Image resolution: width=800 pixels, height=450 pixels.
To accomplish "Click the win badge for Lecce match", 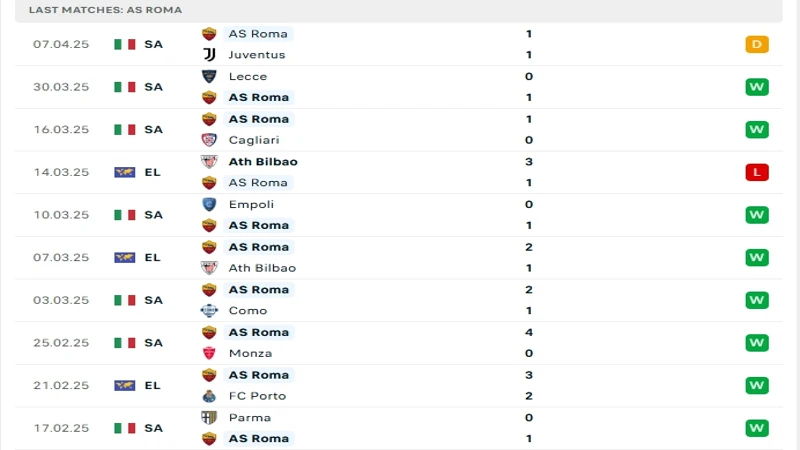I will click(757, 87).
